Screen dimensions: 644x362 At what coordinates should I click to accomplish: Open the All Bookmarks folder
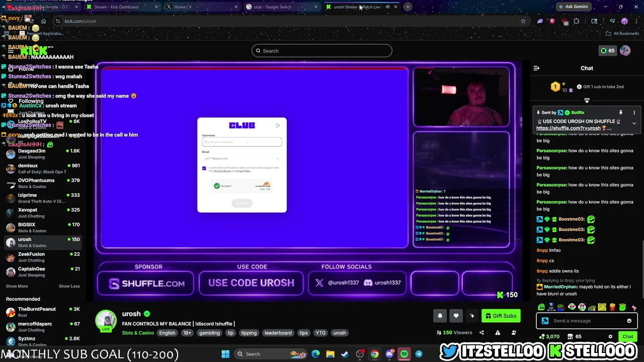(x=622, y=34)
